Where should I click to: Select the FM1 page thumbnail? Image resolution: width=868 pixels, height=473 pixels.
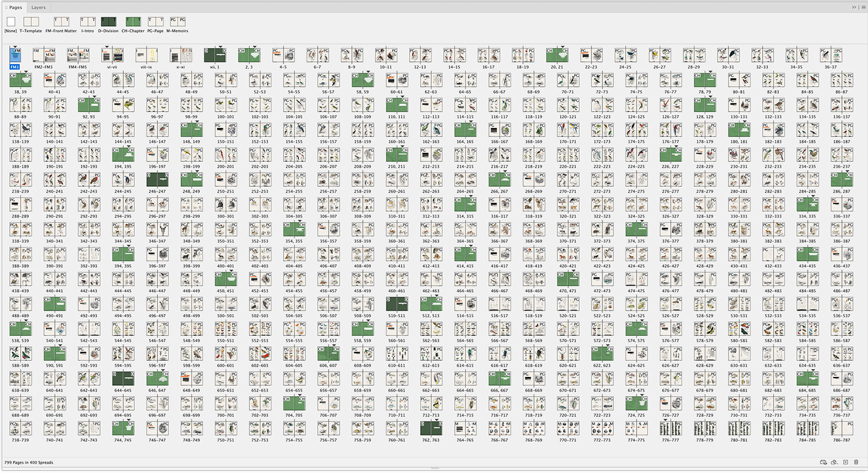pyautogui.click(x=15, y=56)
